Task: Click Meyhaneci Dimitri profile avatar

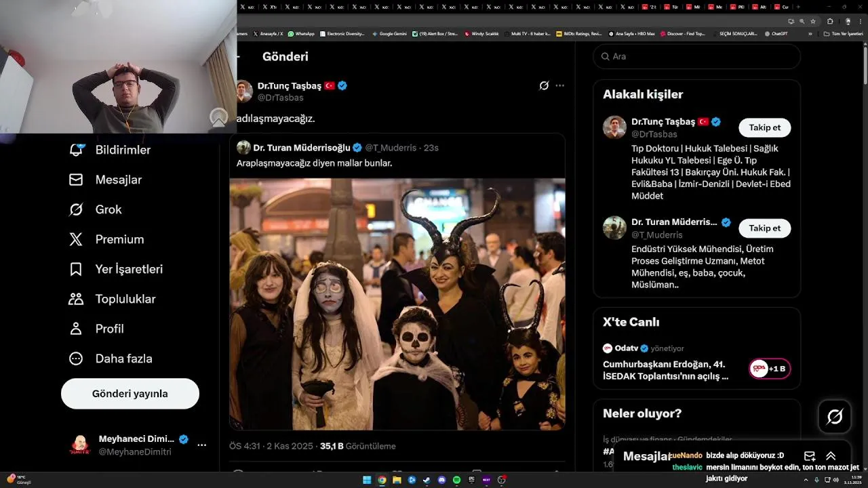Action: pos(80,445)
